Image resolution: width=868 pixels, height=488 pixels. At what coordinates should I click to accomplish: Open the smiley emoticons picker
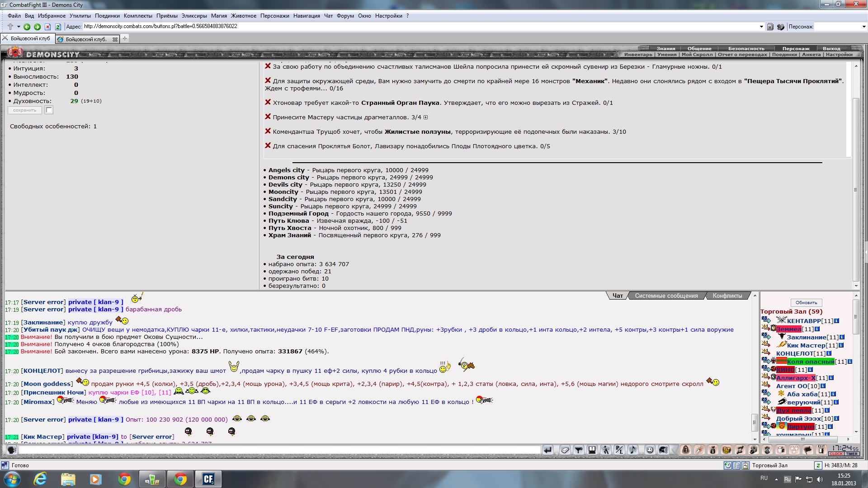click(650, 450)
